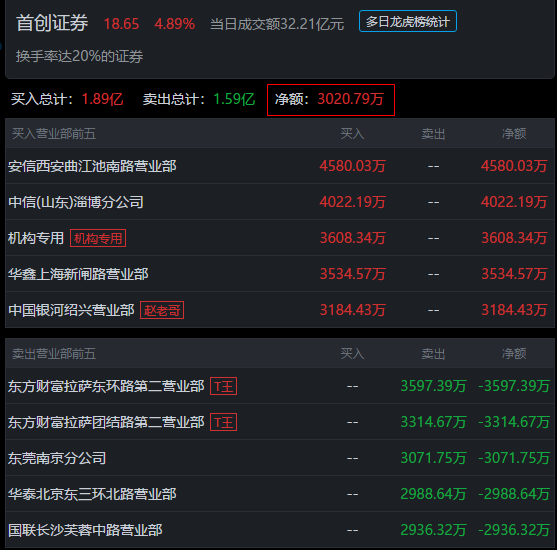
Task: Open the 多日龙虎榜统计 button
Action: pos(407,21)
